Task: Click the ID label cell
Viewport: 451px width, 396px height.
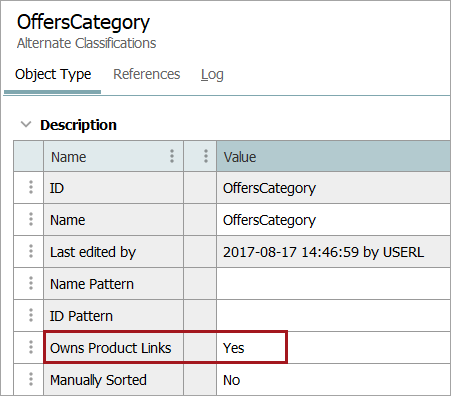Action: coord(113,188)
